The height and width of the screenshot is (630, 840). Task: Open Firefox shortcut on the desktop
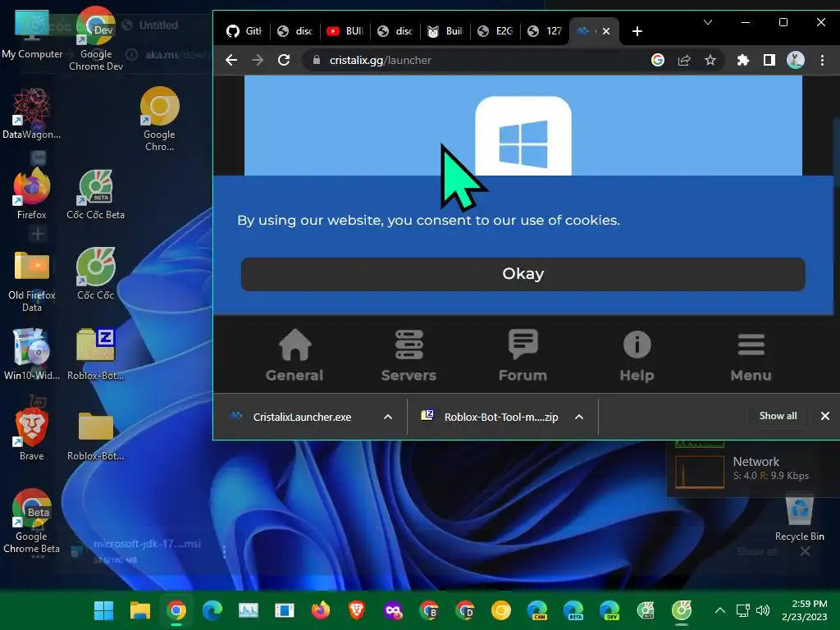tap(32, 194)
